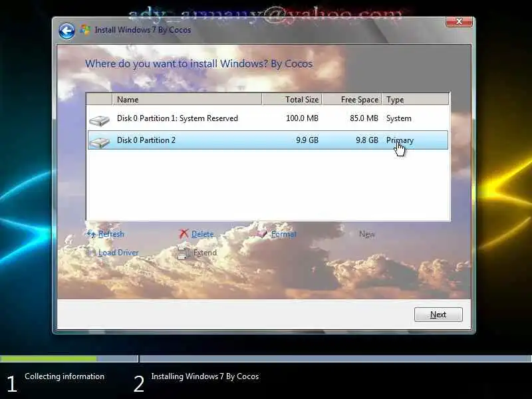Click the Load Driver disc icon
The width and height of the screenshot is (532, 399).
90,252
